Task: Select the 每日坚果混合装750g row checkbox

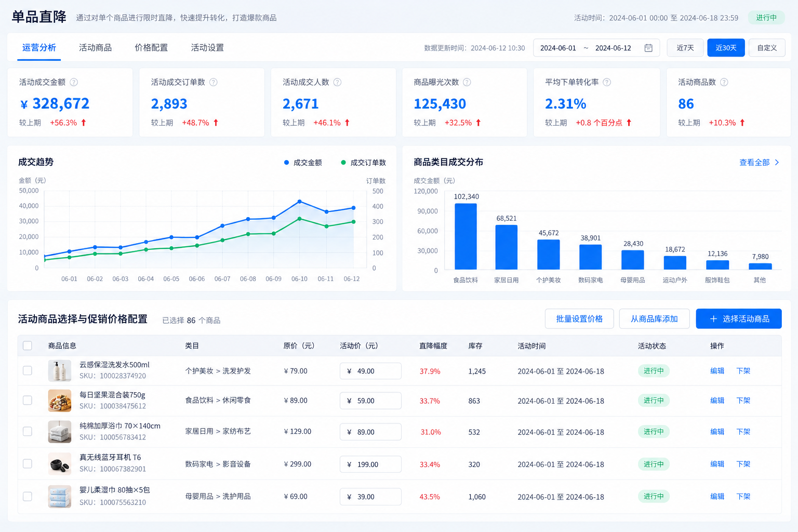Action: (x=28, y=401)
